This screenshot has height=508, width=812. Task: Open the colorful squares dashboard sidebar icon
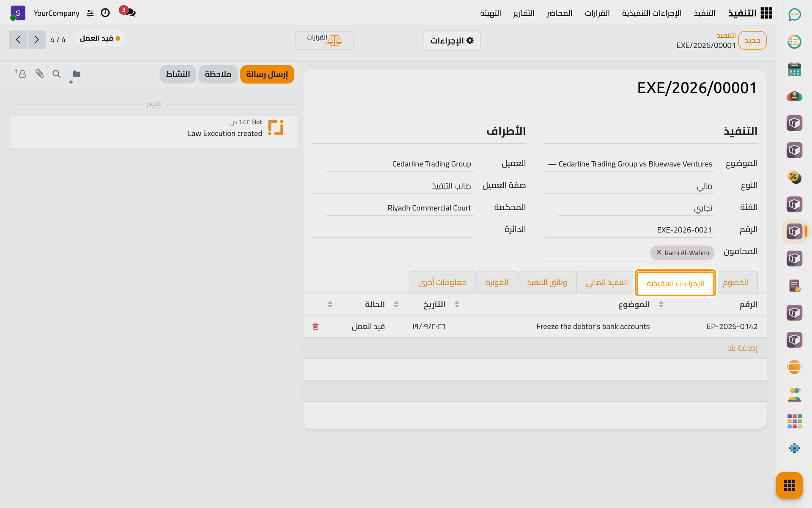click(794, 421)
